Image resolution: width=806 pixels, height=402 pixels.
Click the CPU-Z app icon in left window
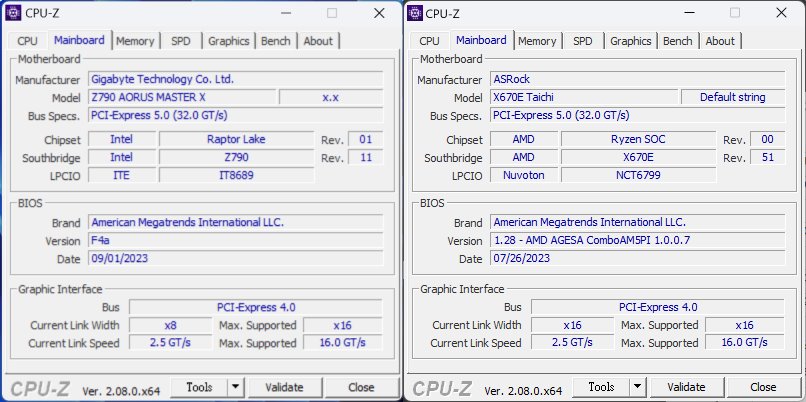pyautogui.click(x=16, y=13)
